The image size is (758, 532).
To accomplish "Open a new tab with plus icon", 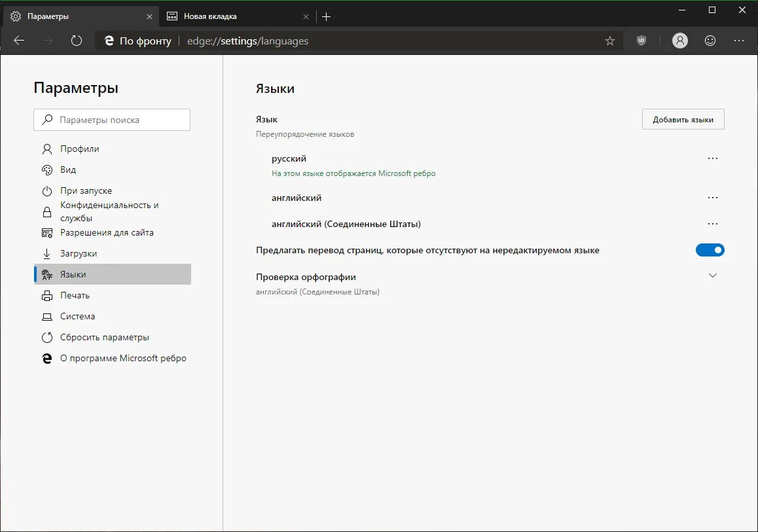I will [327, 16].
